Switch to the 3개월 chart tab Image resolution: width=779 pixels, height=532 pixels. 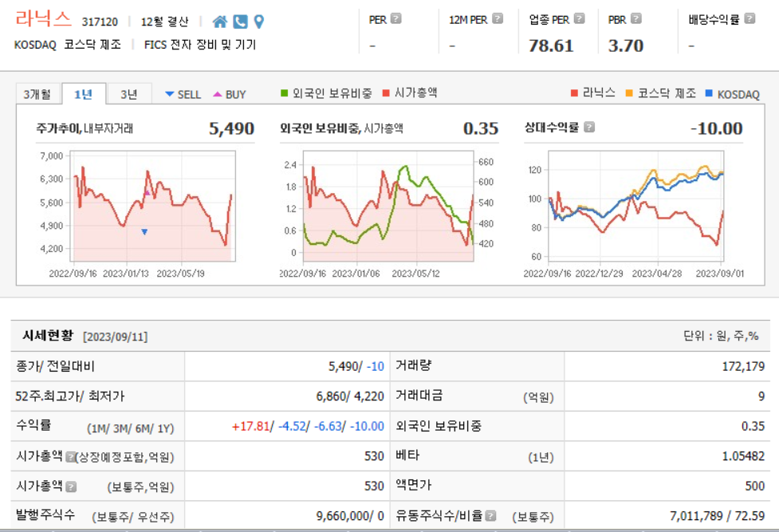coord(38,93)
